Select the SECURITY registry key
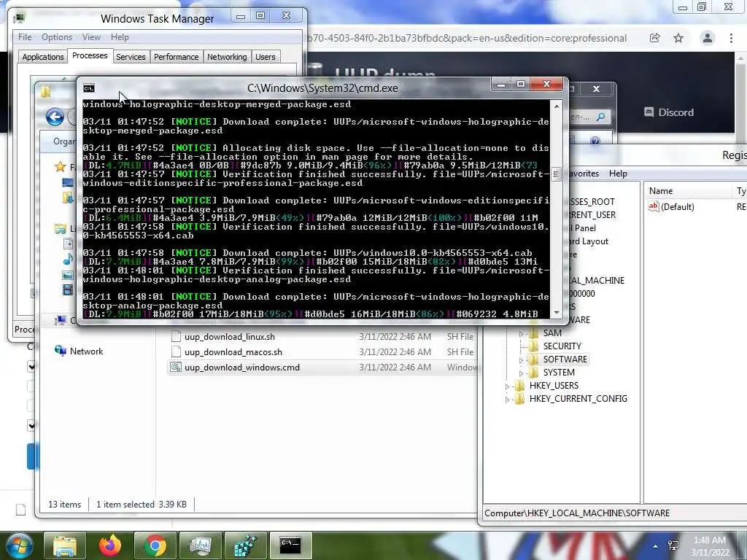Viewport: 747px width, 560px height. tap(562, 346)
